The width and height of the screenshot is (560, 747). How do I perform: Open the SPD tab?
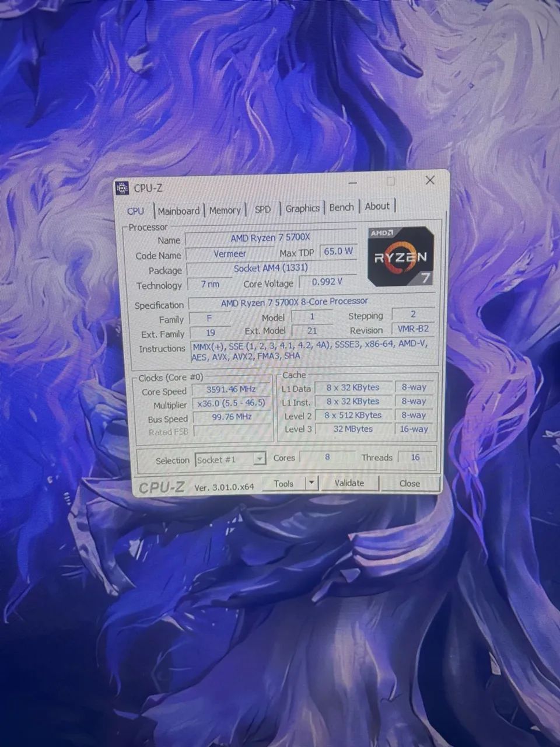click(263, 209)
